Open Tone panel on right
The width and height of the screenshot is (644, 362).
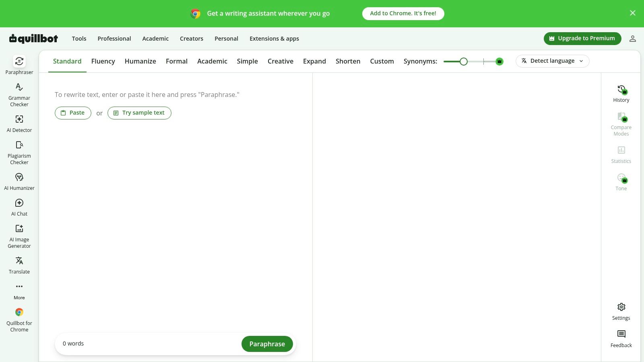click(621, 182)
